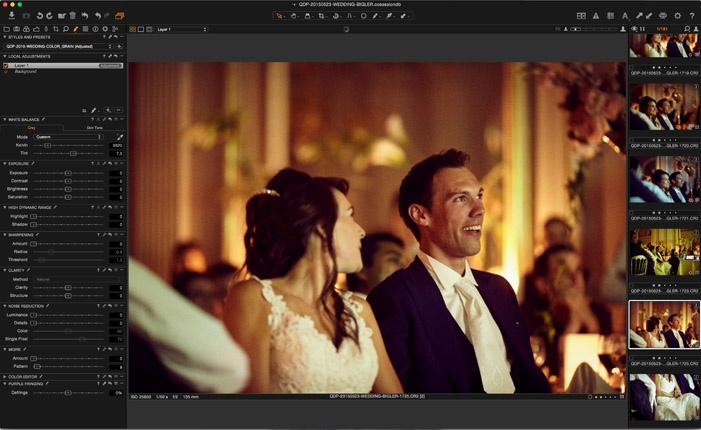This screenshot has width=701, height=430.
Task: Select thumbnail GLER-1721.CR2
Action: [664, 180]
